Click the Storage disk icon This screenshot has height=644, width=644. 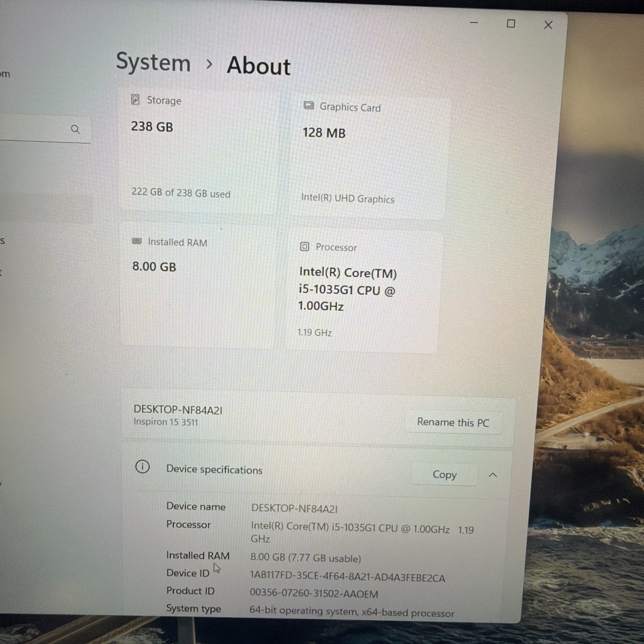click(136, 99)
